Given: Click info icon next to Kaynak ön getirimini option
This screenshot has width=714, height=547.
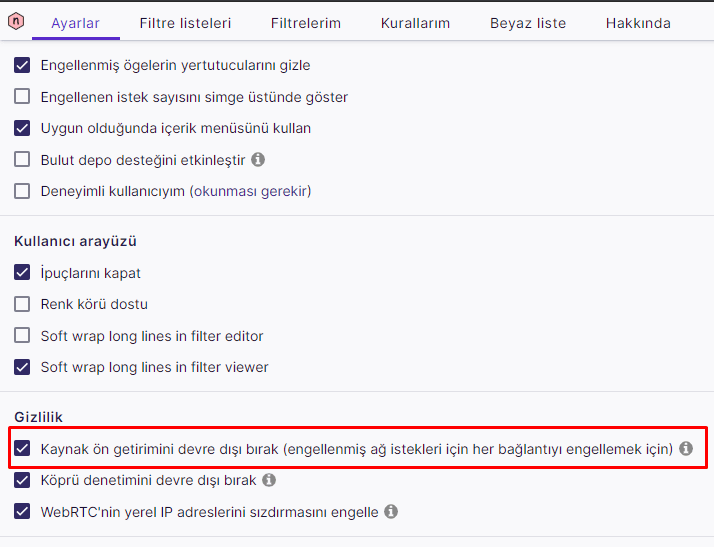Looking at the screenshot, I should 686,449.
